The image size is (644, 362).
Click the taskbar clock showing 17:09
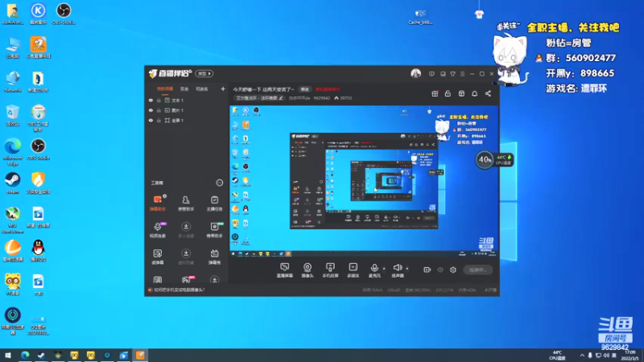coord(630,356)
